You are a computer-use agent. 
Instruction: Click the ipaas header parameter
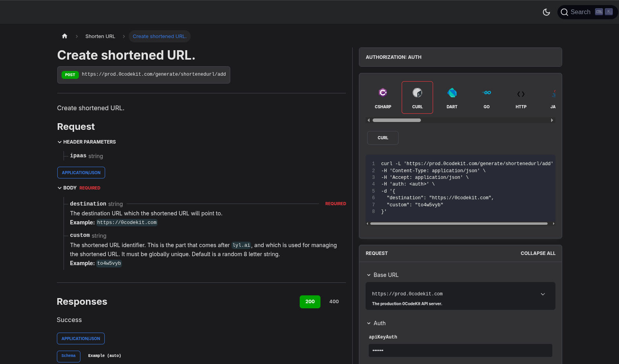pyautogui.click(x=78, y=156)
